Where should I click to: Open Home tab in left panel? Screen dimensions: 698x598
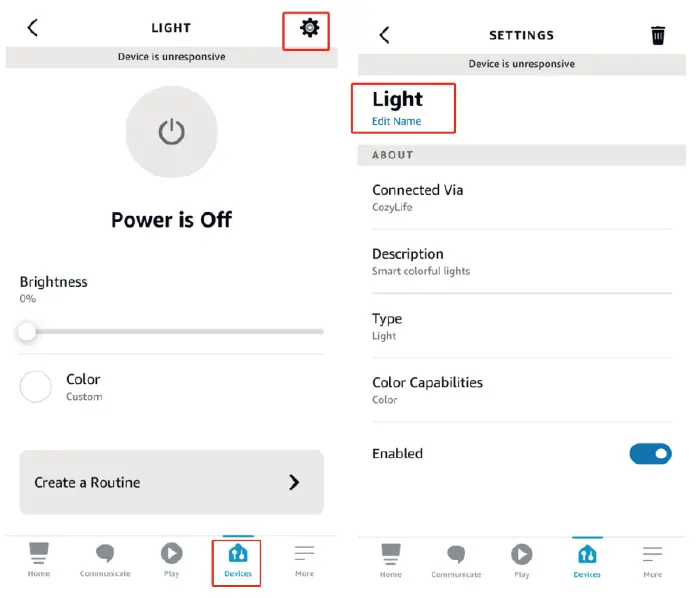pos(39,559)
